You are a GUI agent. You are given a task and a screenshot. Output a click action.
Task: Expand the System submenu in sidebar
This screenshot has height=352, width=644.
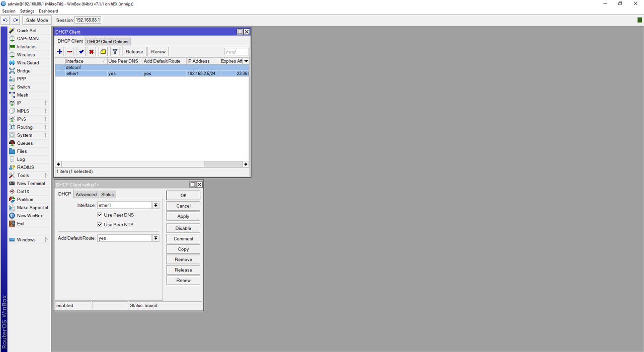46,135
